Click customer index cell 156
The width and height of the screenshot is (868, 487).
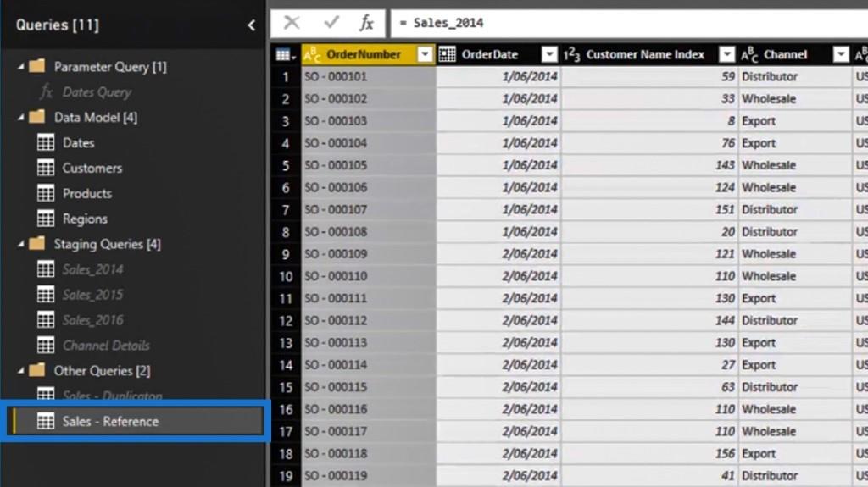pyautogui.click(x=649, y=453)
